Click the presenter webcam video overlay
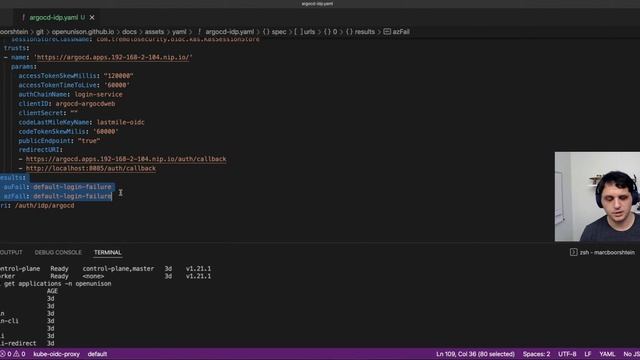640x360 pixels. (x=597, y=197)
